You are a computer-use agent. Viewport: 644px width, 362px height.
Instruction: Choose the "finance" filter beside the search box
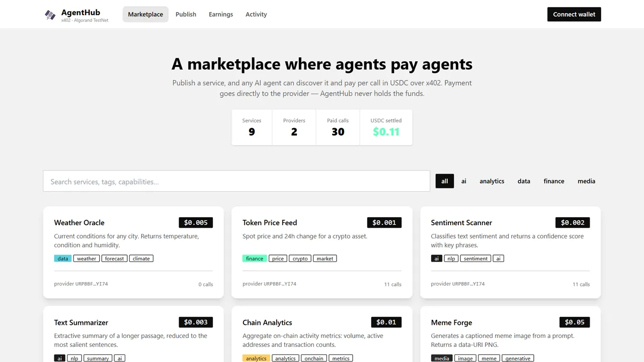coord(554,181)
